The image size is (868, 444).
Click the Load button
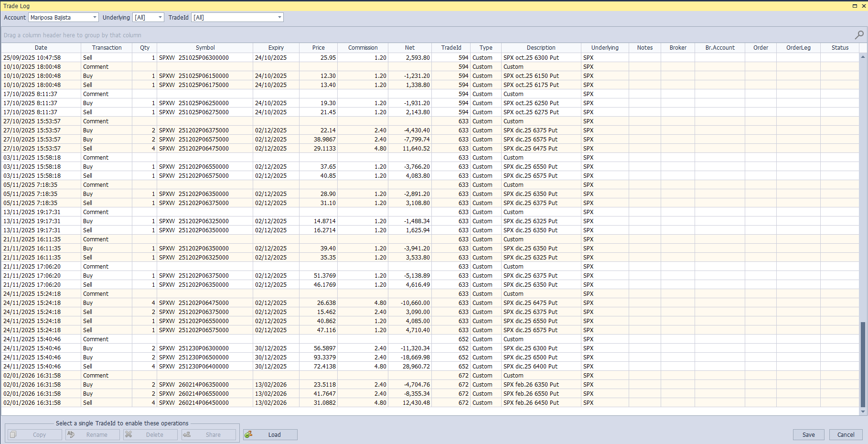point(270,434)
